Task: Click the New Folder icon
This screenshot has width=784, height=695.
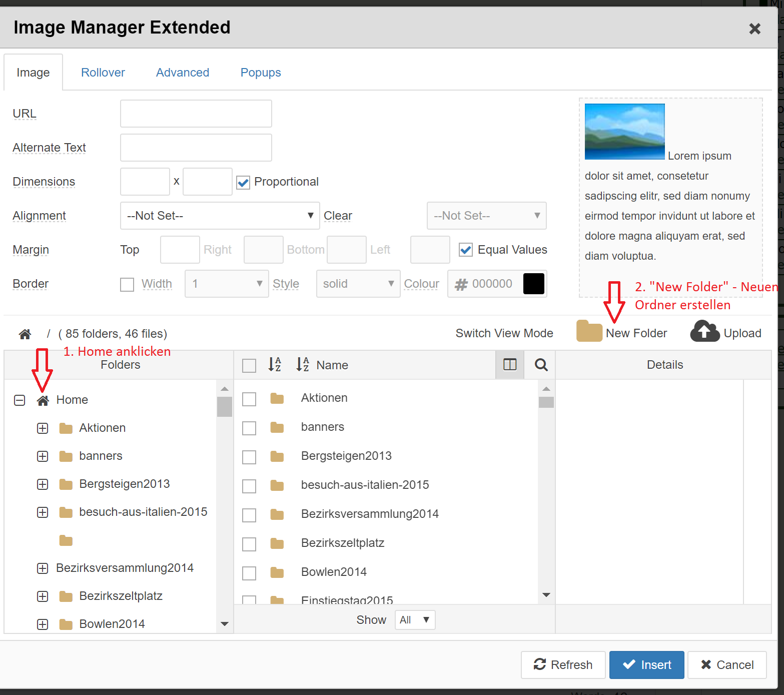Action: click(589, 332)
